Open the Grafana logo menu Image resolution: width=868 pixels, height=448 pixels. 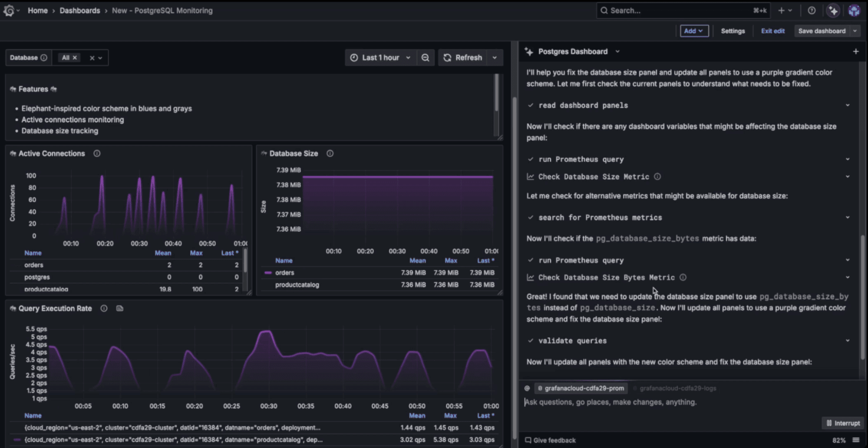click(9, 10)
